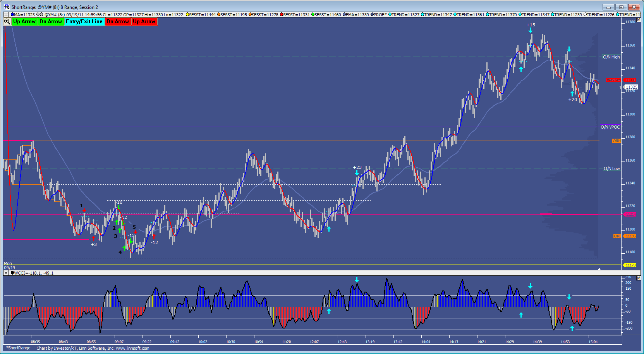The image size is (644, 354).
Task: Click the red SESST=11331 legend marker
Action: [x=282, y=15]
